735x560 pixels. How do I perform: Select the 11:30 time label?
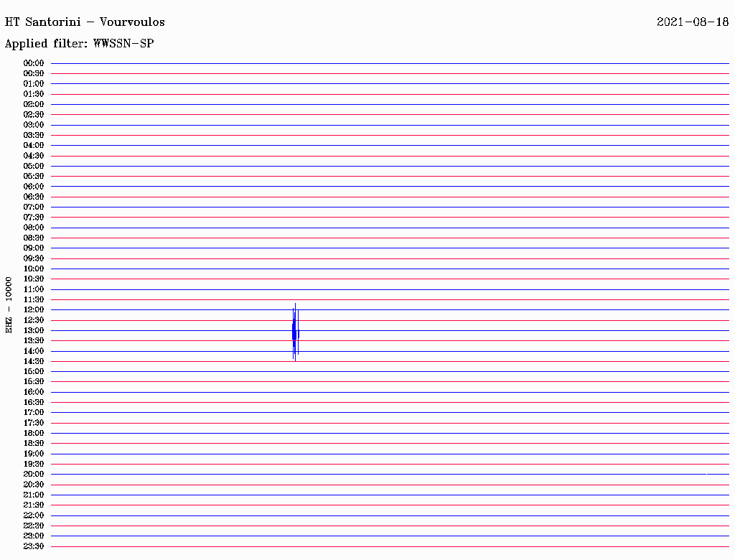34,299
